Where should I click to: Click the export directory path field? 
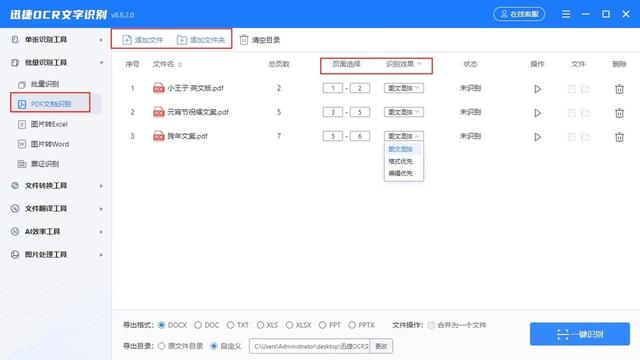pos(310,346)
